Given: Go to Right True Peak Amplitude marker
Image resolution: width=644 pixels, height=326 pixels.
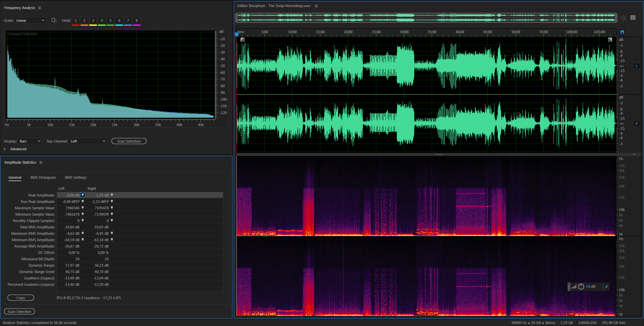Looking at the screenshot, I should [112, 201].
